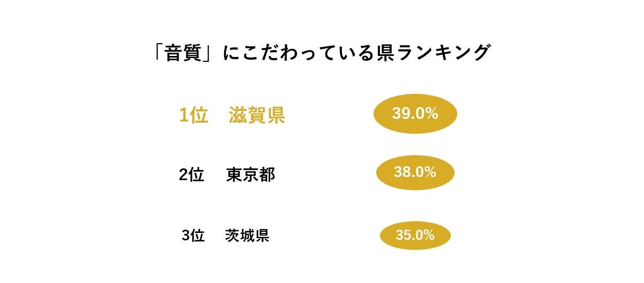Click the closing bracket 」 after 音質
644x283 pixels.
pos(209,53)
